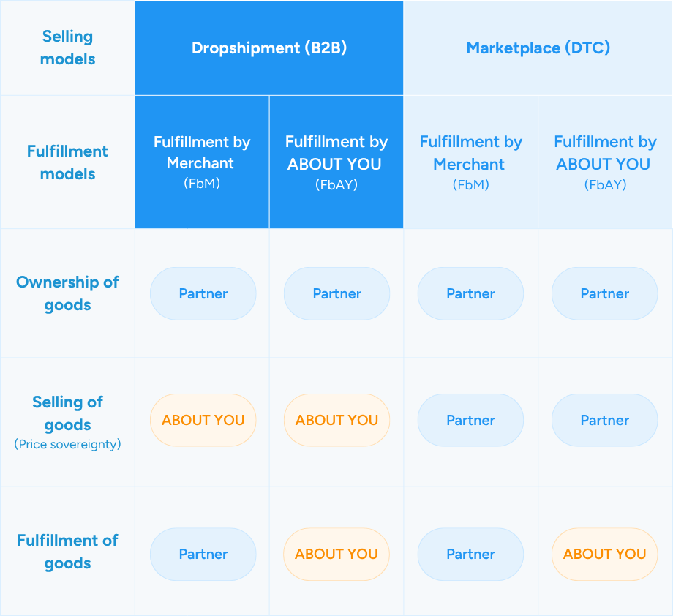
Task: Click Partner selling pill under Marketplace FbAY
Action: pos(605,420)
